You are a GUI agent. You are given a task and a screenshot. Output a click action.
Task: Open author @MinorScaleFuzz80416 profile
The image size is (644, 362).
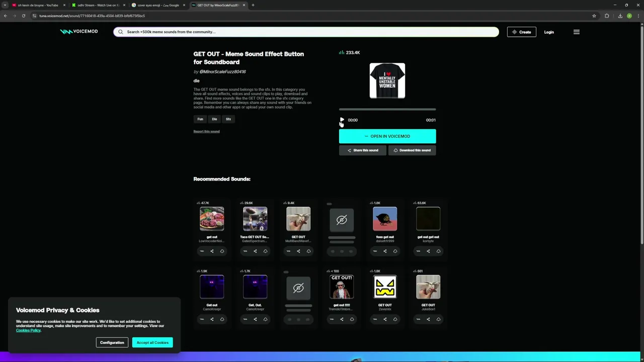coord(222,71)
